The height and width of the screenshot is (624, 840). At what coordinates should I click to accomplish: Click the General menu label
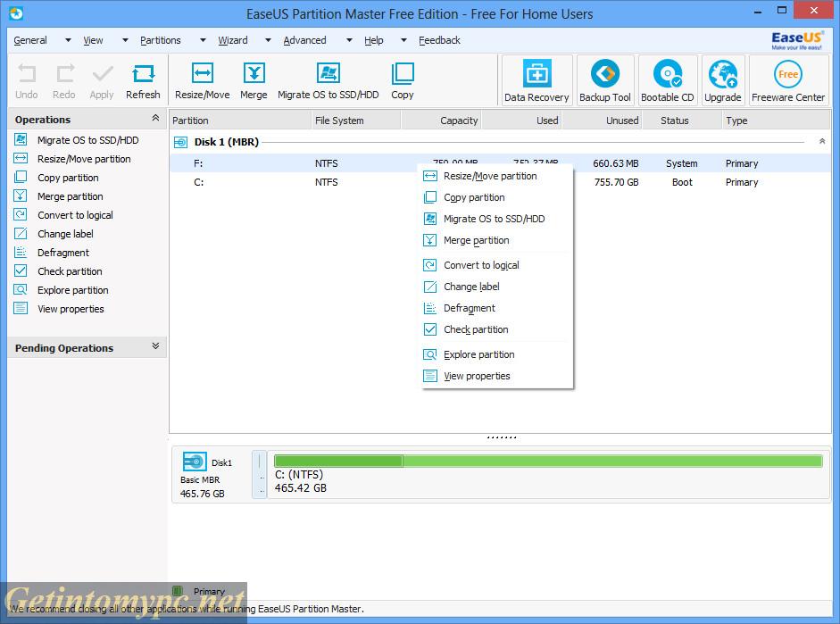tap(30, 40)
